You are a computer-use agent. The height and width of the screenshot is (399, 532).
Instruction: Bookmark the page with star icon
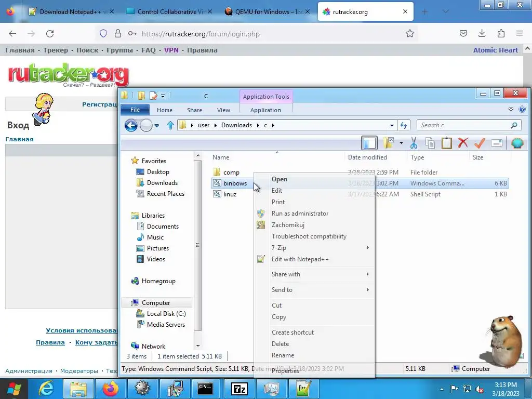(410, 34)
